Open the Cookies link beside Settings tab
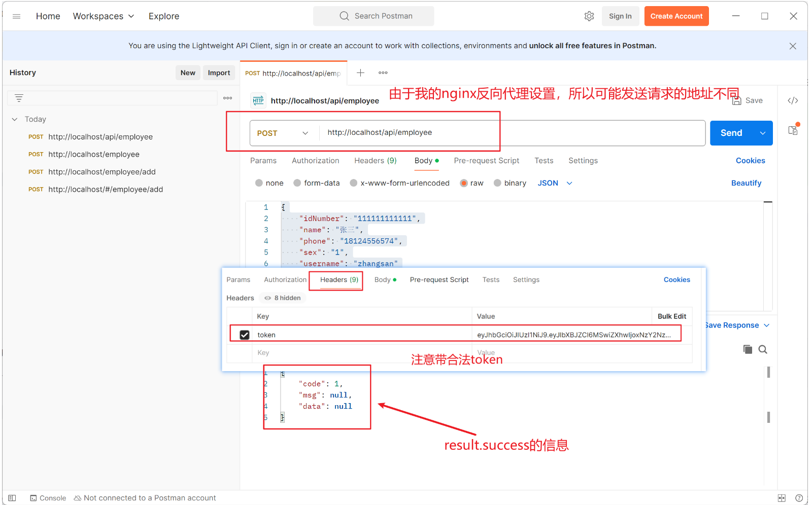The image size is (812, 505). [750, 161]
